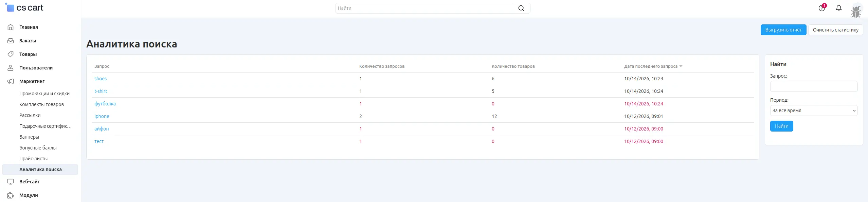Sort by Дата последнего запроса header

pos(651,66)
